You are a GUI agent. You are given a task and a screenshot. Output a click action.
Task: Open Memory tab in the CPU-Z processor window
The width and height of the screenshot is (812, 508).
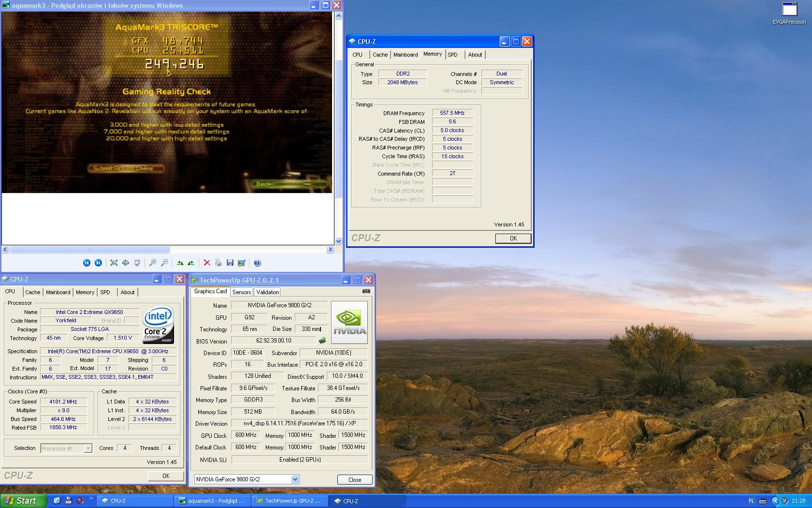pyautogui.click(x=85, y=292)
